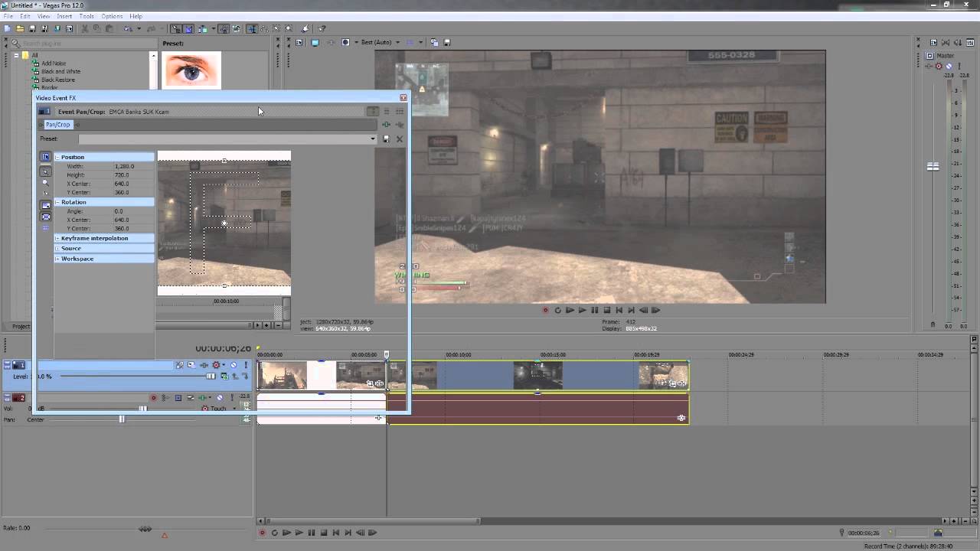Collapse the Position section
980x551 pixels.
(x=57, y=157)
